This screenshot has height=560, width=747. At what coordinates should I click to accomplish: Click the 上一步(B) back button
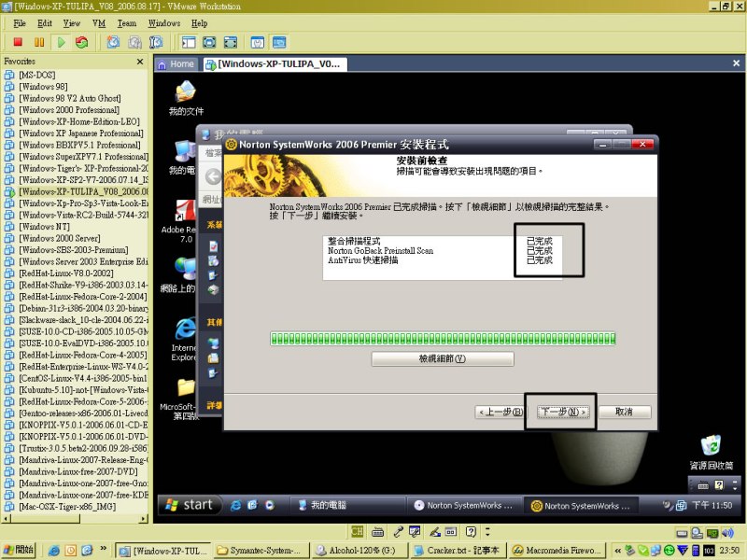tap(500, 412)
